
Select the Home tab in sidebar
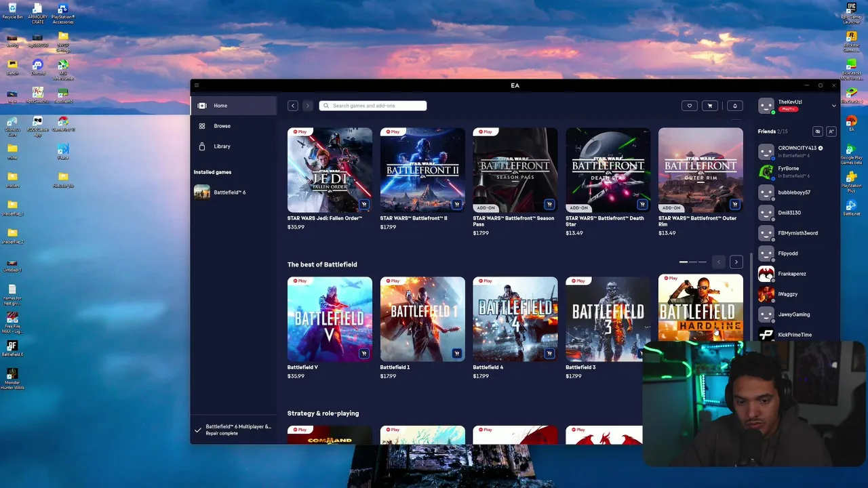[x=234, y=106]
